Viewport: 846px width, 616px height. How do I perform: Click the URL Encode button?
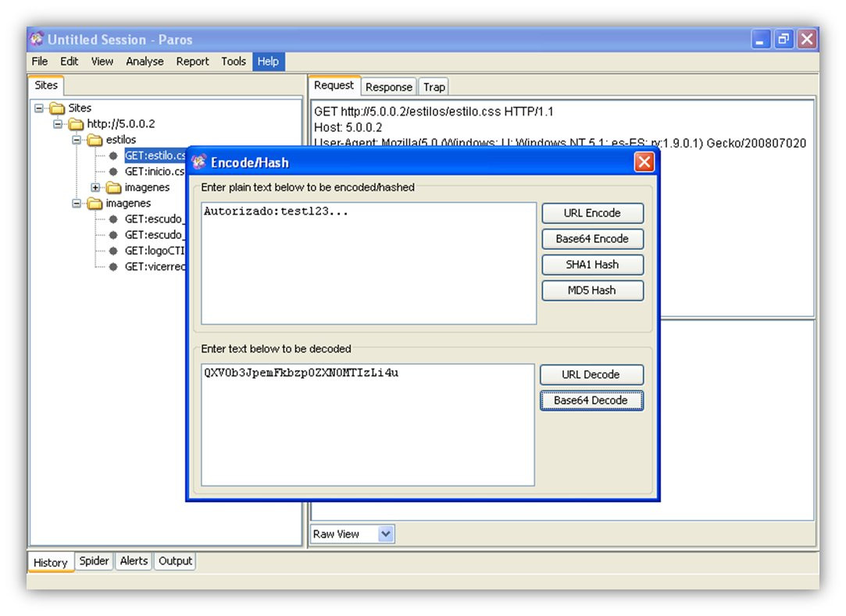coord(592,213)
